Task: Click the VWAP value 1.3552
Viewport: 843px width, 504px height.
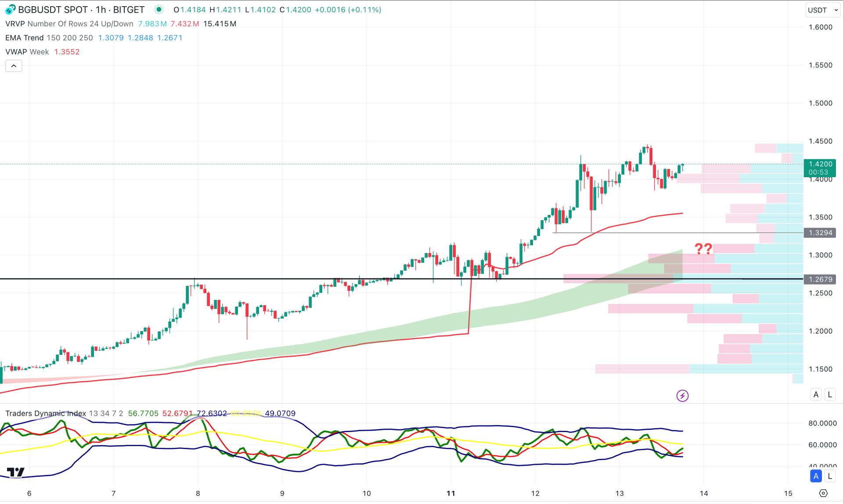Action: (67, 52)
